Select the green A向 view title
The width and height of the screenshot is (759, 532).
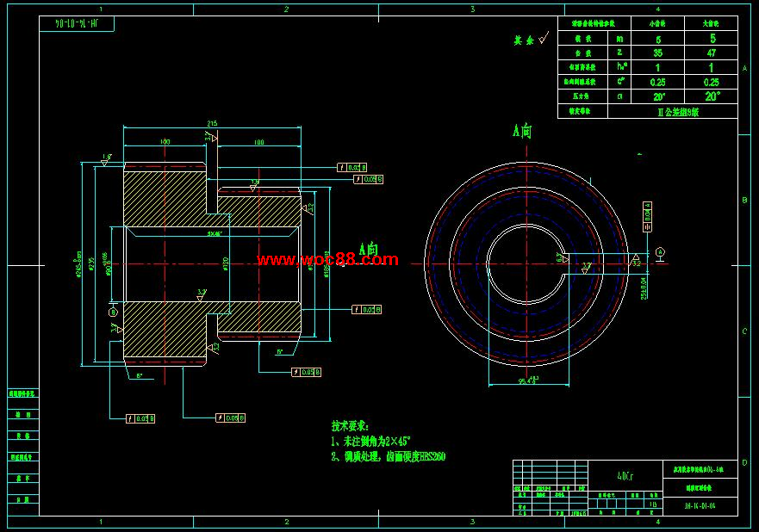[x=522, y=131]
